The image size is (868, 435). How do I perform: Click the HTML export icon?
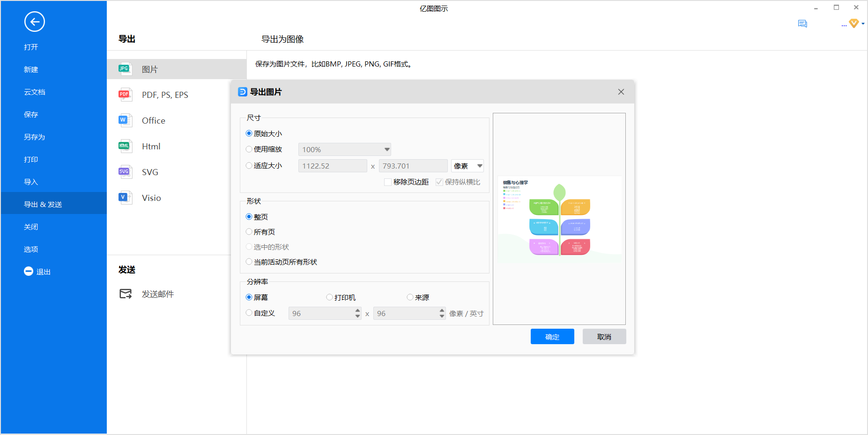coord(125,146)
